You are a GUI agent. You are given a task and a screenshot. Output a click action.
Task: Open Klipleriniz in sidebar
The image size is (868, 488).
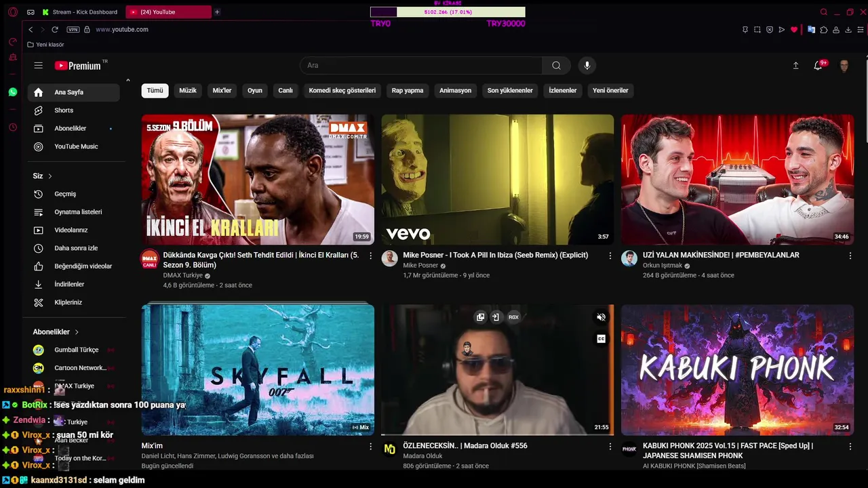(74, 302)
